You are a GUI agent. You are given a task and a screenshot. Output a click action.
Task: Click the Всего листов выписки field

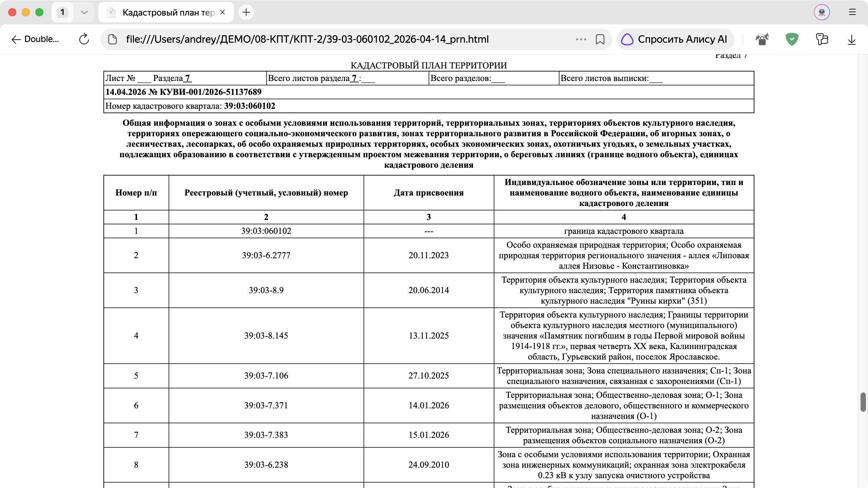click(x=656, y=78)
